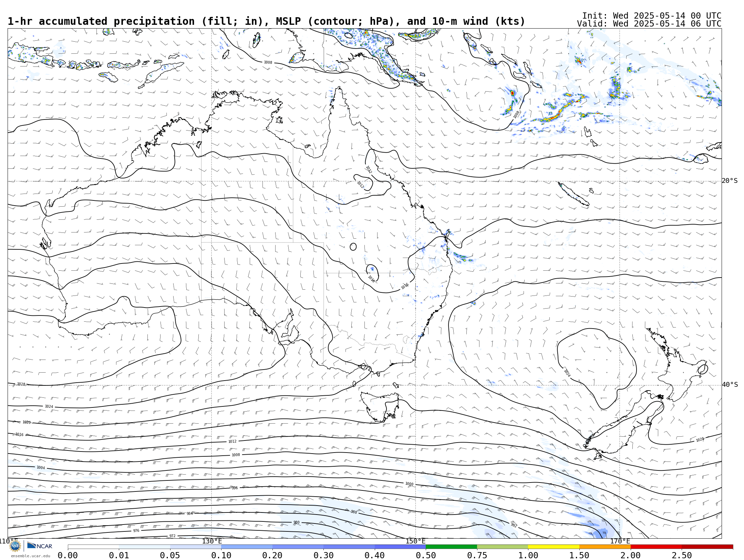Click the 1028 isobar contour label

tap(21, 384)
